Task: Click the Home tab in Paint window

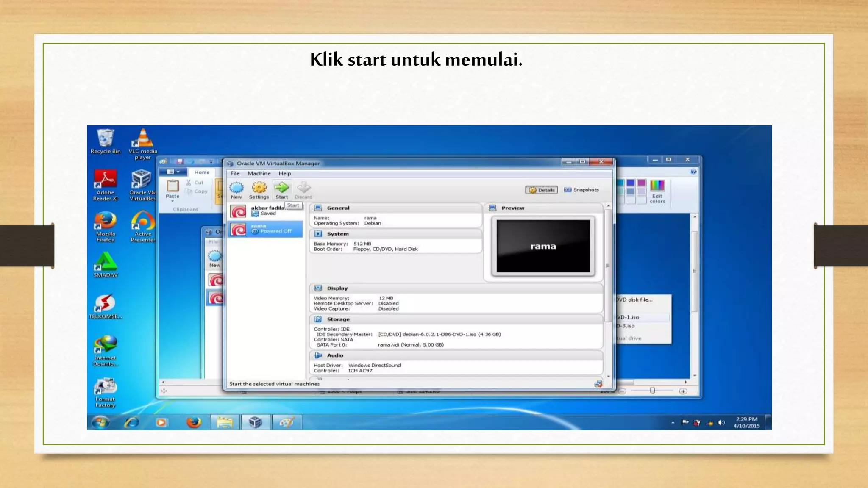Action: point(202,172)
